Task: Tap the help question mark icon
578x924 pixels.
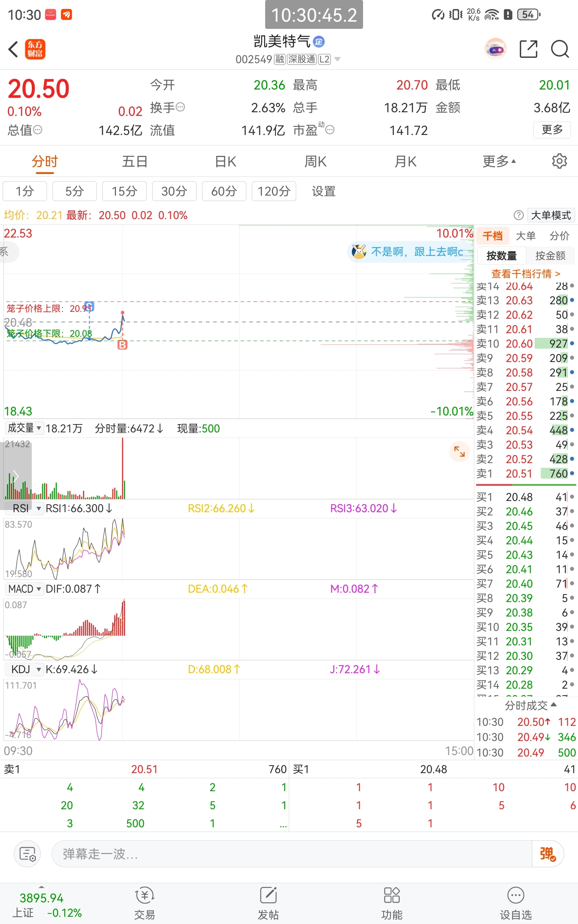Action: point(518,215)
